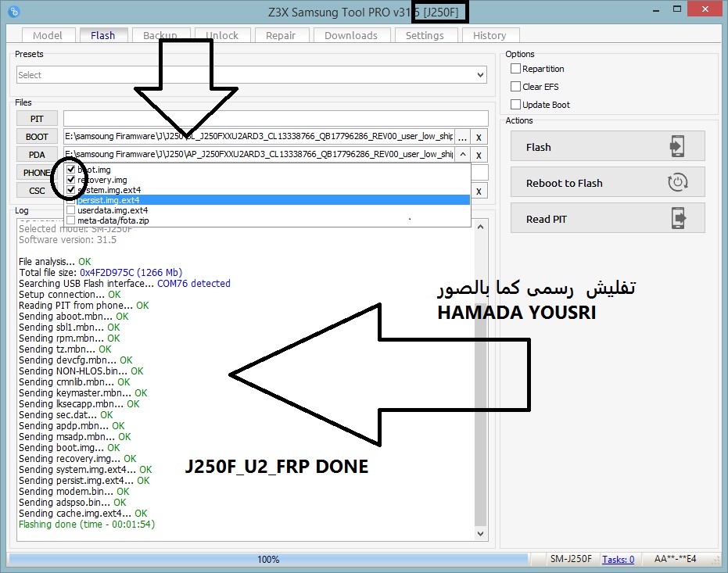This screenshot has height=573, width=728.
Task: Click the PDA file button
Action: [38, 155]
